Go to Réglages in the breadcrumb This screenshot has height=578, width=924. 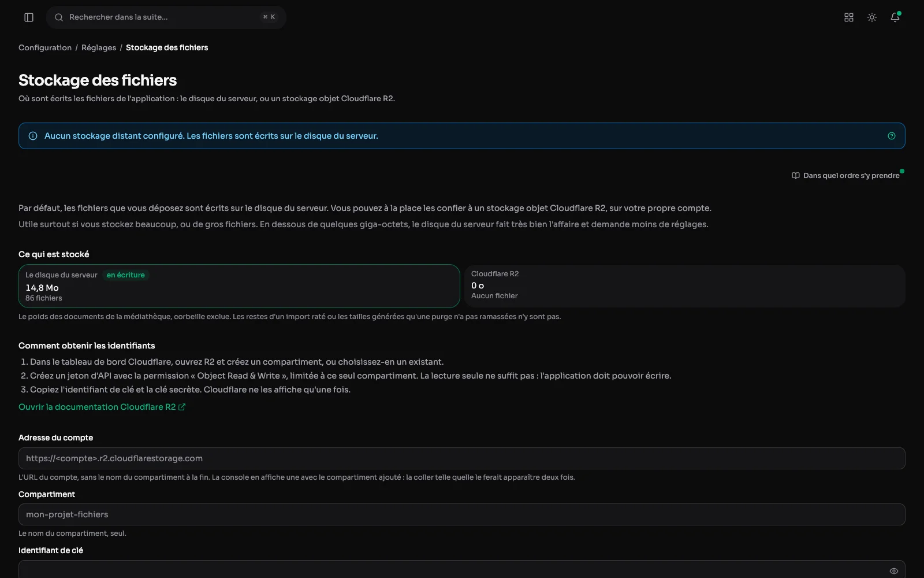pyautogui.click(x=99, y=47)
